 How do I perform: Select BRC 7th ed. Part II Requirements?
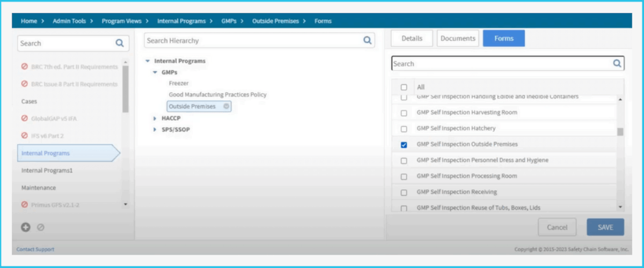pos(75,67)
